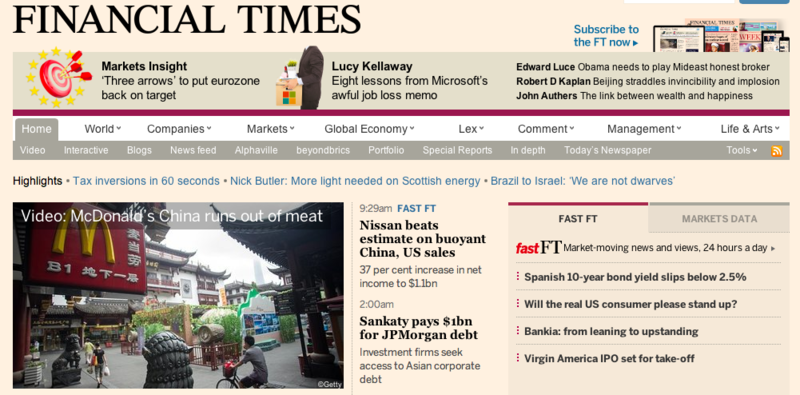Open the Video section
This screenshot has width=800, height=395.
(33, 151)
